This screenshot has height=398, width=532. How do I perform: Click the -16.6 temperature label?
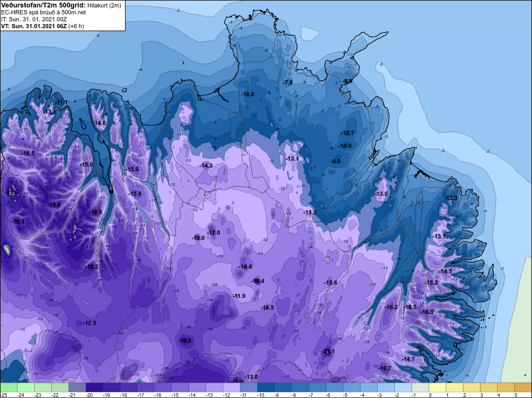point(245,267)
